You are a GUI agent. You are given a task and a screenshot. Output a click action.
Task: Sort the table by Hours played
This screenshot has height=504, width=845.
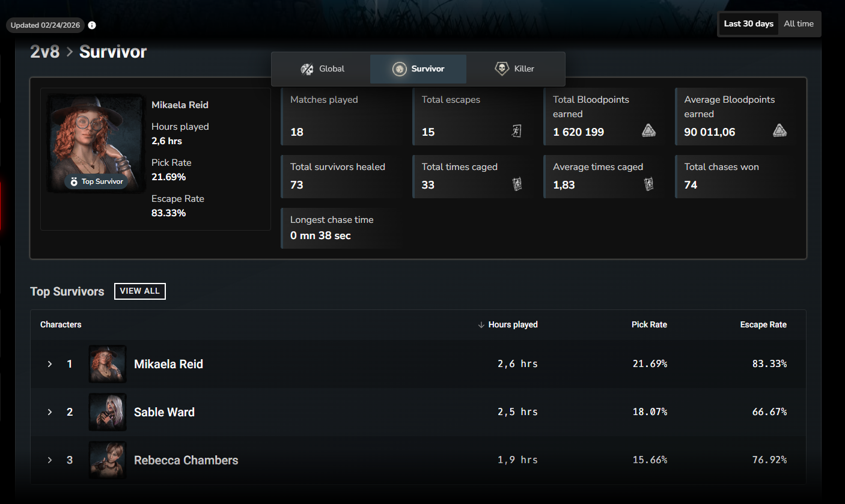pyautogui.click(x=508, y=324)
